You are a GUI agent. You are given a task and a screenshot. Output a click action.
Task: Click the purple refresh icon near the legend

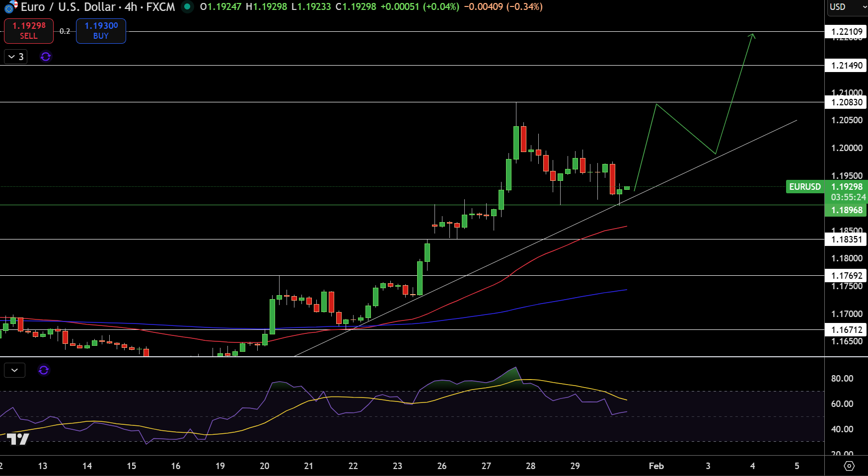(46, 57)
